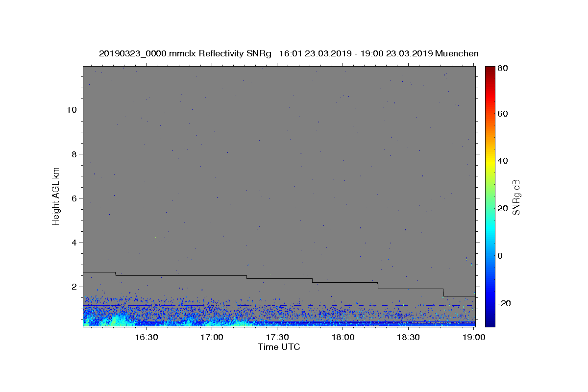588x392 pixels.
Task: Click the height axis value 4
Action: pos(74,243)
